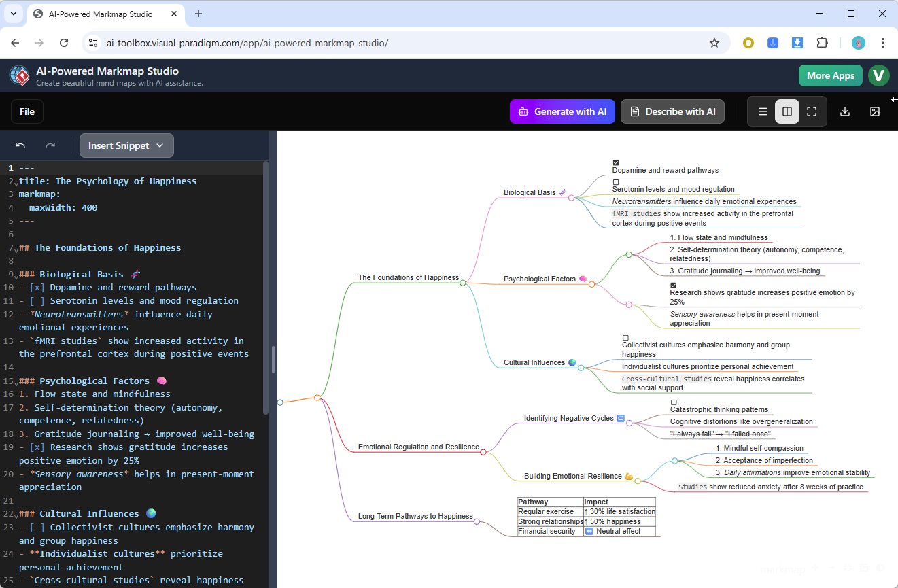Redo the edit with redo arrow
This screenshot has width=898, height=588.
tap(50, 145)
